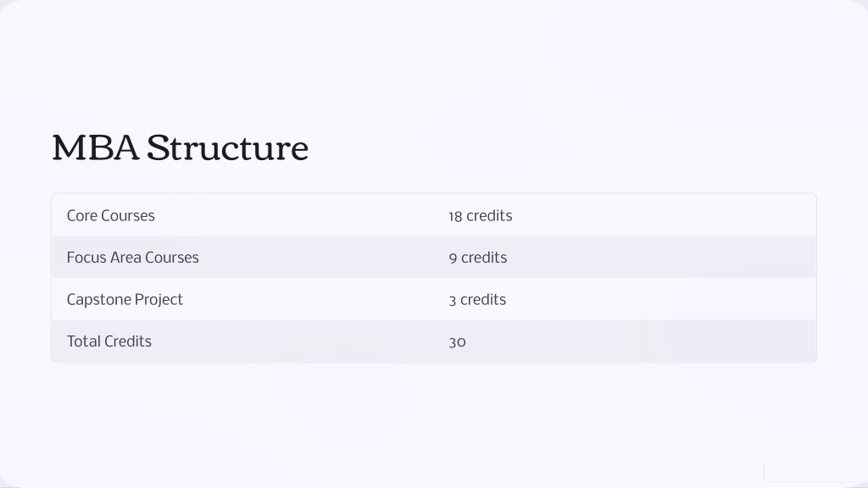Select the word MBA in the slide title

96,148
